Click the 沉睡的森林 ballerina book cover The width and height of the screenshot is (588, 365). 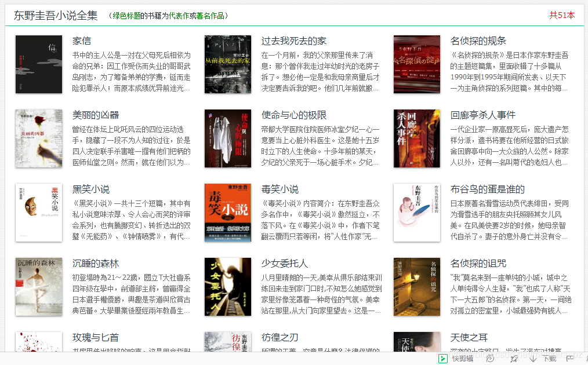coord(39,287)
